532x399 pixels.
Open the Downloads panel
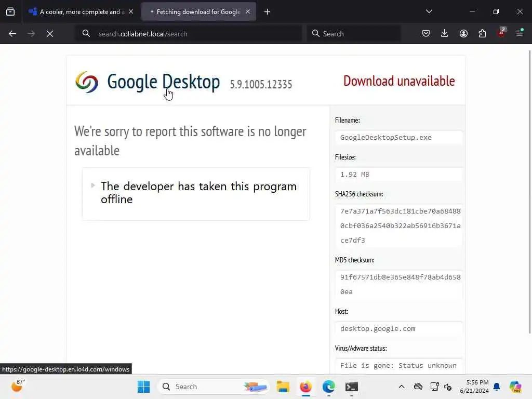tap(445, 34)
